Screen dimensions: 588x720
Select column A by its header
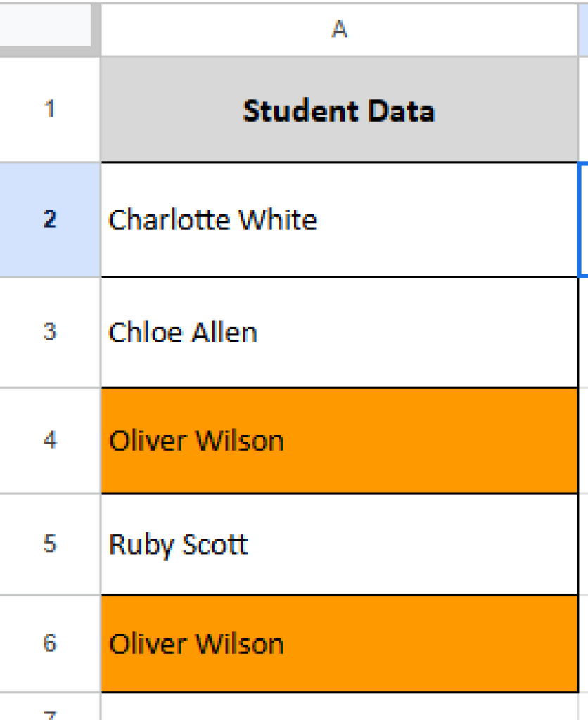(339, 30)
